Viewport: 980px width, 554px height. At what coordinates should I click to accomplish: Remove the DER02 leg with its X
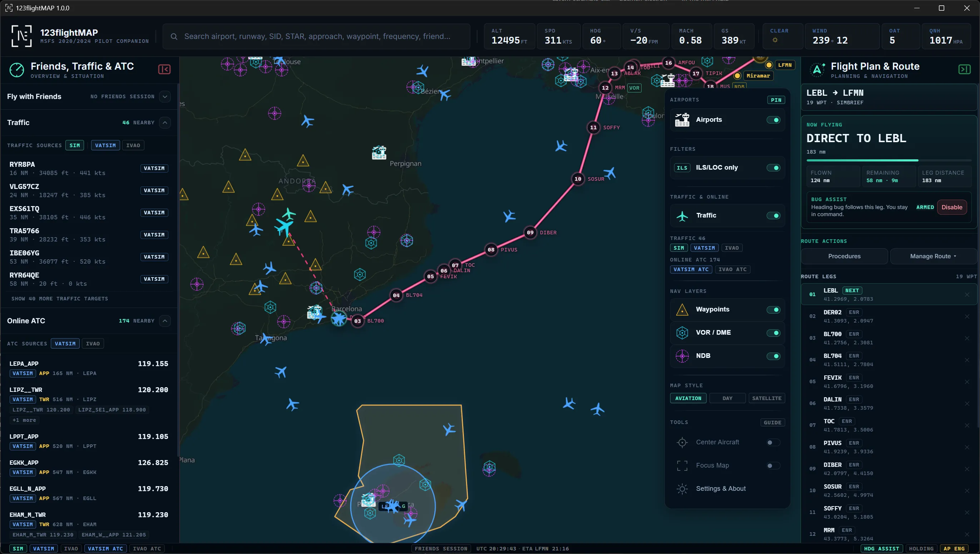[967, 316]
